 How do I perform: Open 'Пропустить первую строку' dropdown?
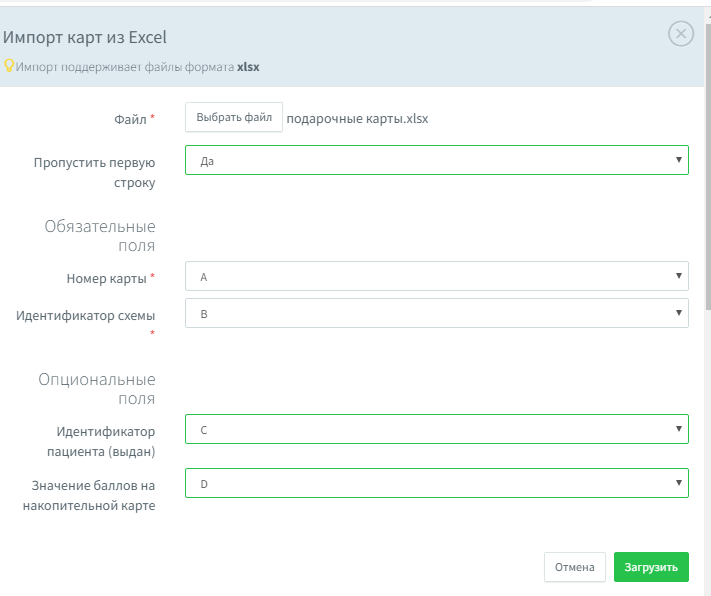[x=437, y=160]
